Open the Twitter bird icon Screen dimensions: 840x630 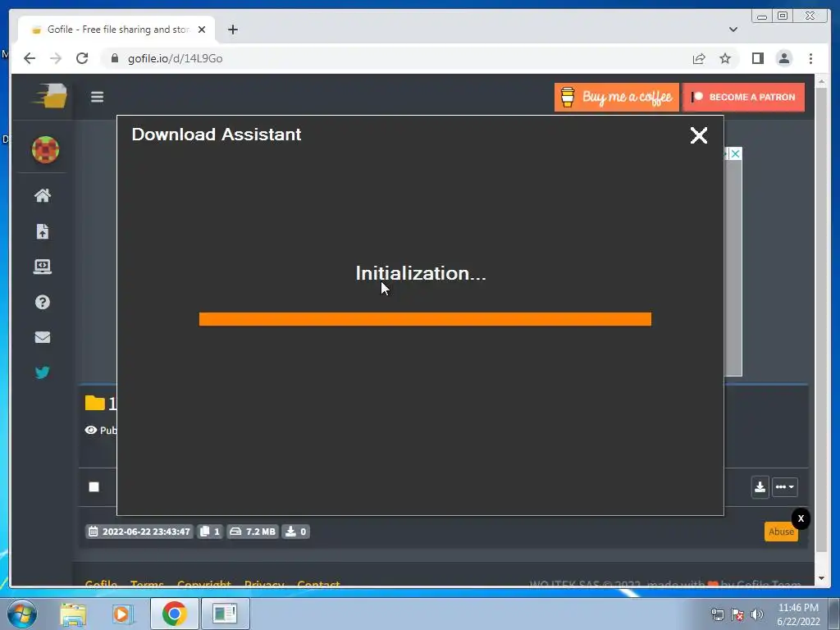43,372
